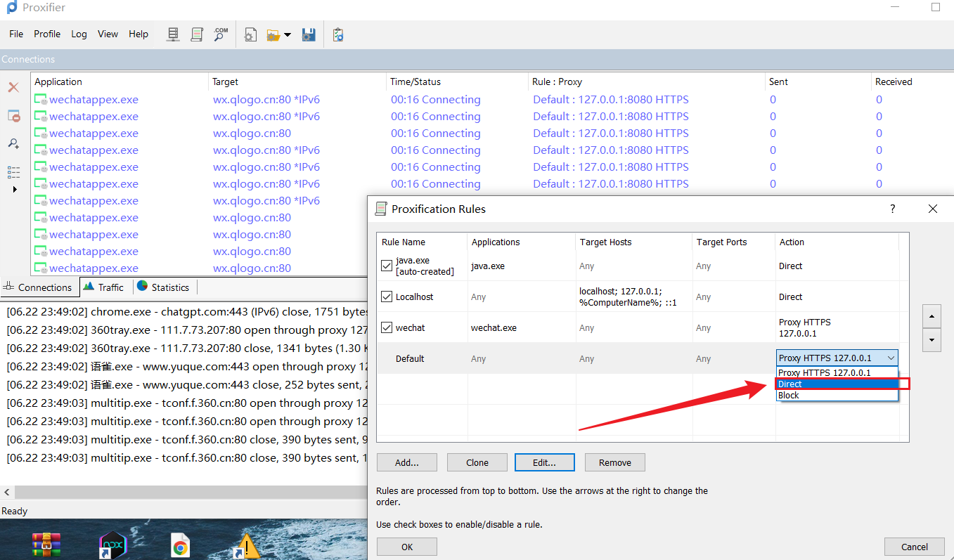Click the window-with-minus sidebar icon

pos(13,116)
